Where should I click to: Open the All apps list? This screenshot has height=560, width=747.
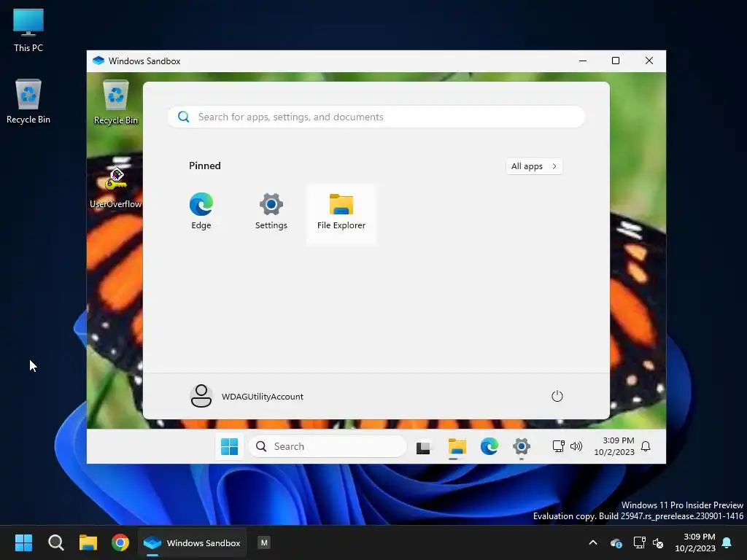(x=533, y=166)
